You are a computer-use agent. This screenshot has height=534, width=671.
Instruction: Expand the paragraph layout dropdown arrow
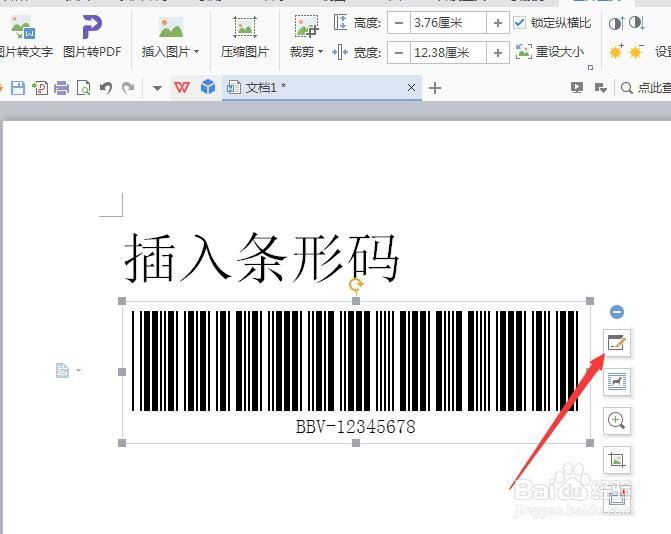79,370
